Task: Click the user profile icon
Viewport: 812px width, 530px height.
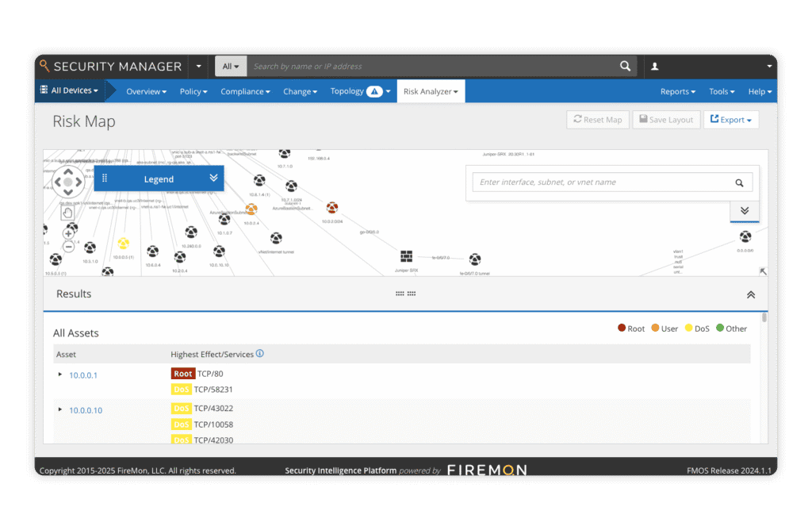Action: pyautogui.click(x=655, y=66)
